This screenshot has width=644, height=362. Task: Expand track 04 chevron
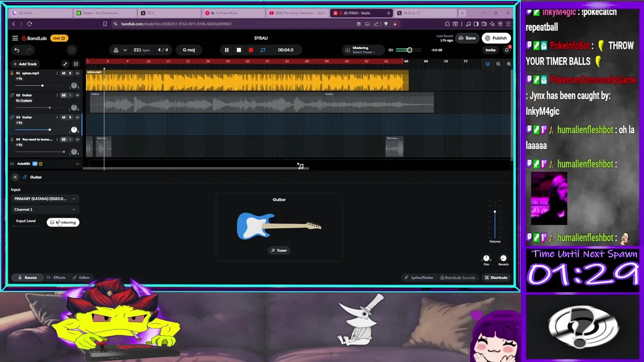tap(77, 139)
